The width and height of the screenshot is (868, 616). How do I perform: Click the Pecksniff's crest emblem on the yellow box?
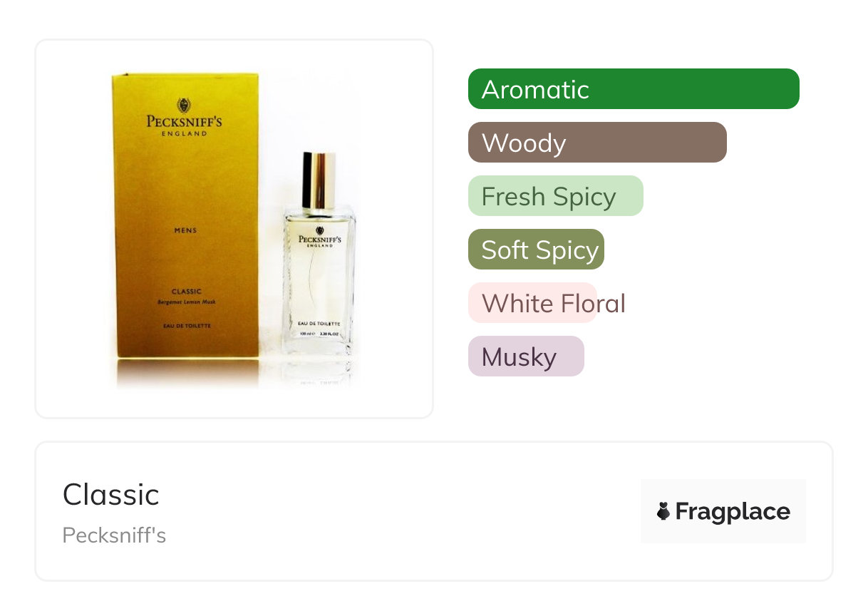(x=185, y=106)
